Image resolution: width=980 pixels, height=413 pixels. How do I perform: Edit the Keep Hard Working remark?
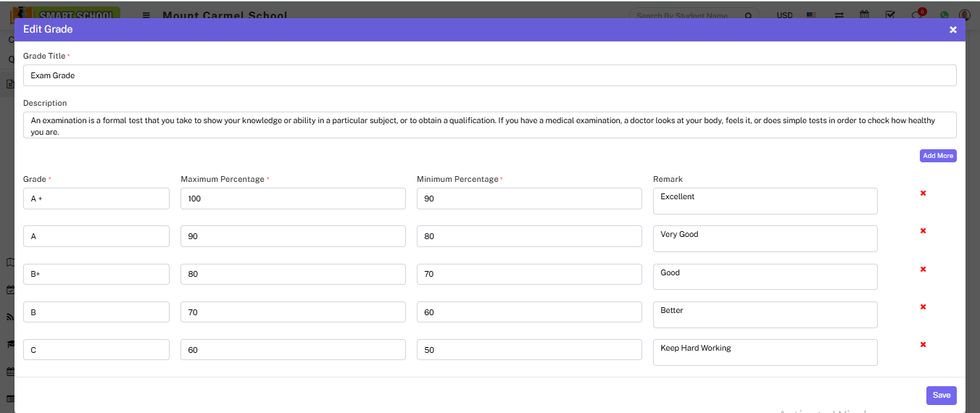point(765,352)
